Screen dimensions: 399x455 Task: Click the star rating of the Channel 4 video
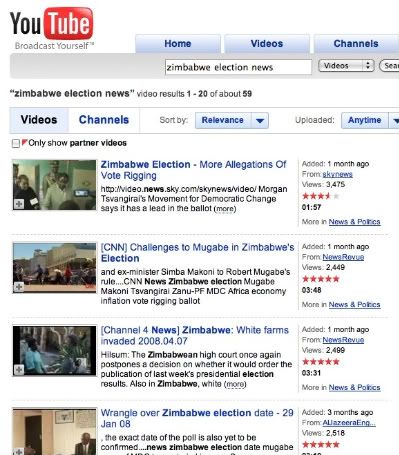click(x=320, y=362)
